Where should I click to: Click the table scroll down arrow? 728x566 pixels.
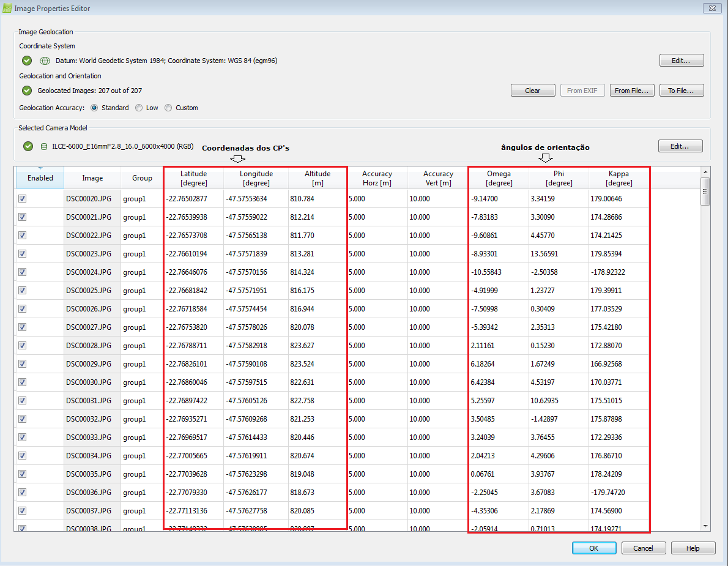(x=705, y=526)
